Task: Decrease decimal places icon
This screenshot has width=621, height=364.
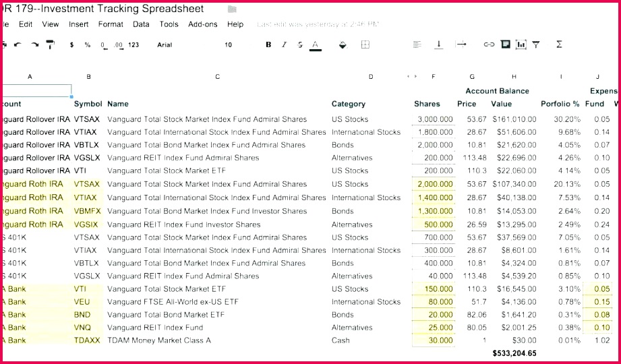Action: tap(104, 45)
